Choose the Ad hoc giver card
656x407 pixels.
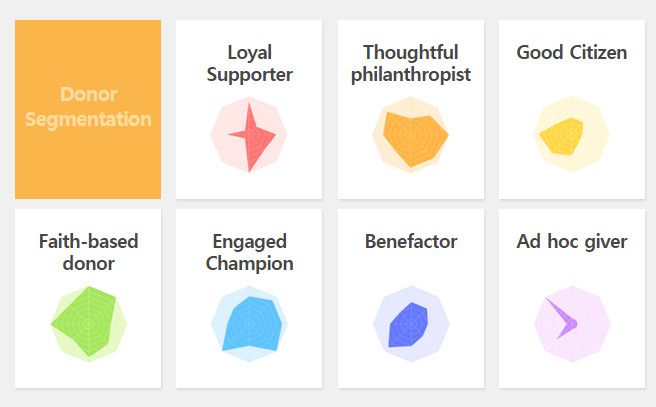point(572,299)
